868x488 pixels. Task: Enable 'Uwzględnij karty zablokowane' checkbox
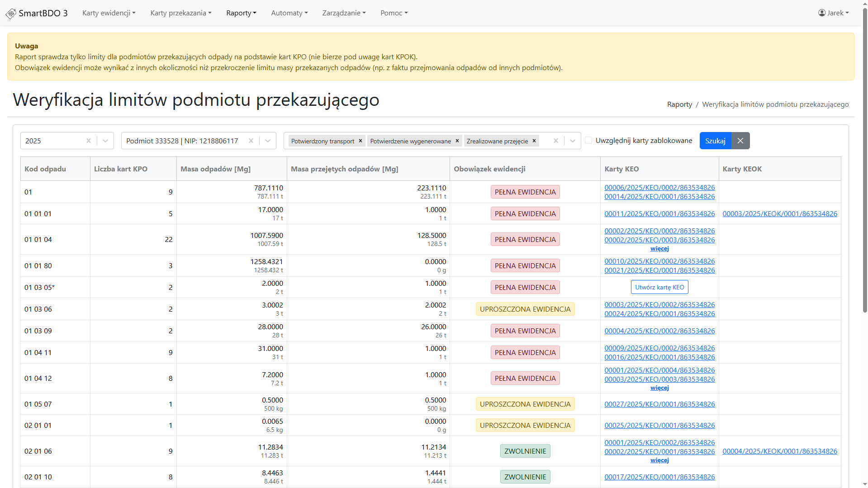click(588, 140)
